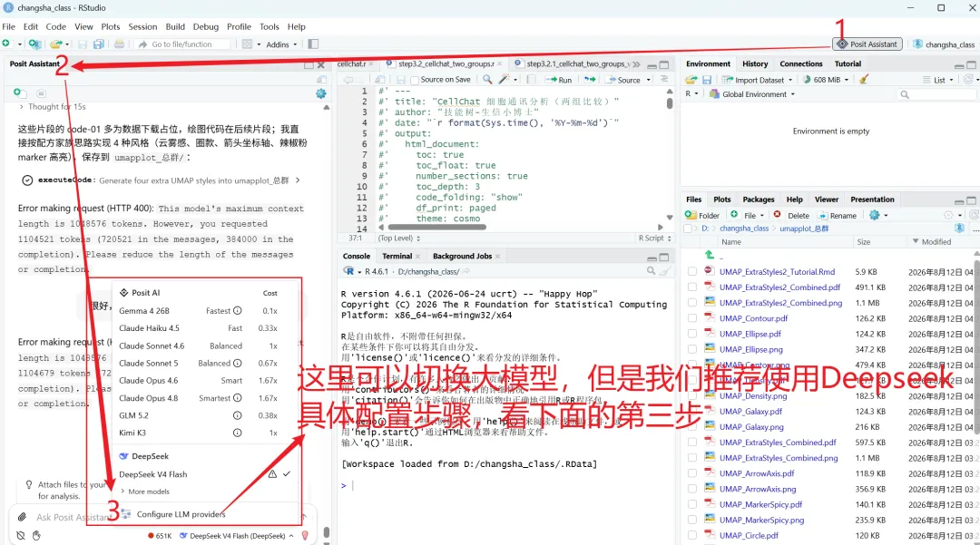Open the DeepSeek V4 Flash model selector

pyautogui.click(x=236, y=536)
